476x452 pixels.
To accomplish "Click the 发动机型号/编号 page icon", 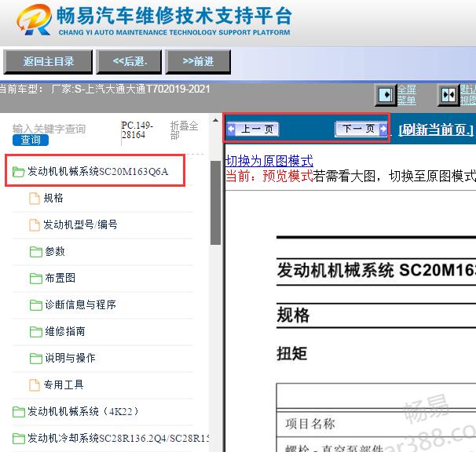I will (35, 225).
